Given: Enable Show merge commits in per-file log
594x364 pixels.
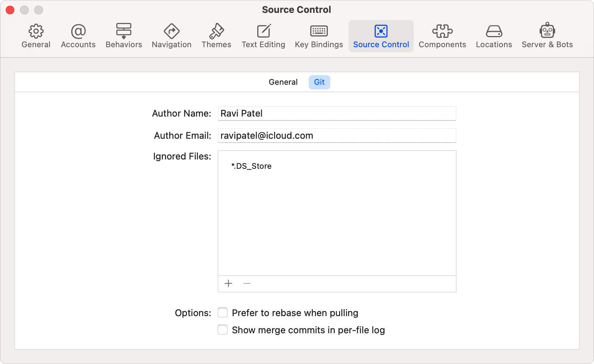Looking at the screenshot, I should point(223,330).
